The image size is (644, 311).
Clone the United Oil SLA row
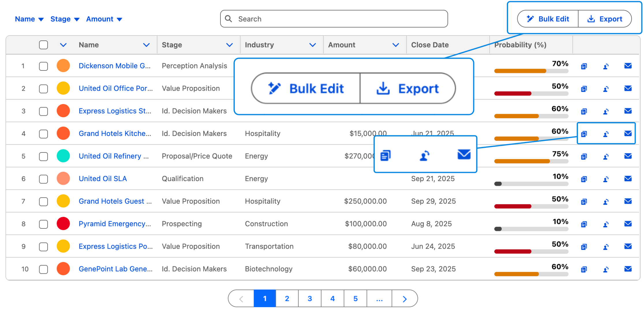click(584, 179)
